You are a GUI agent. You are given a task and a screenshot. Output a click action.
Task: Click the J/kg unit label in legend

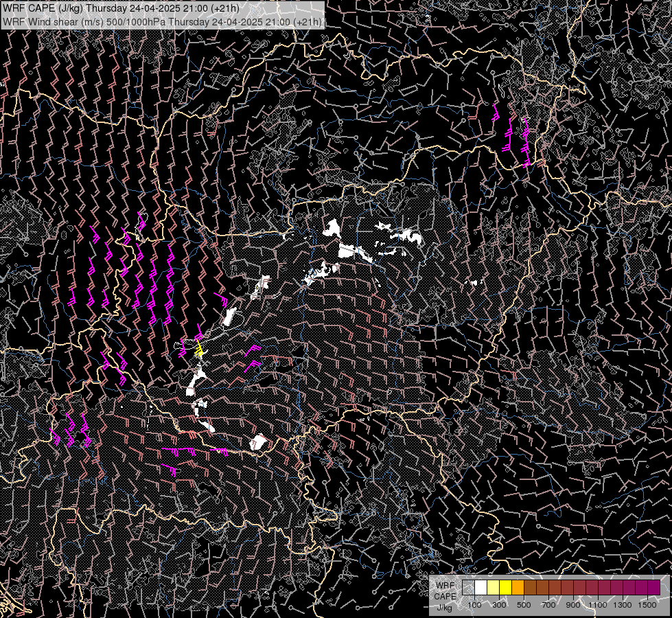click(x=444, y=608)
